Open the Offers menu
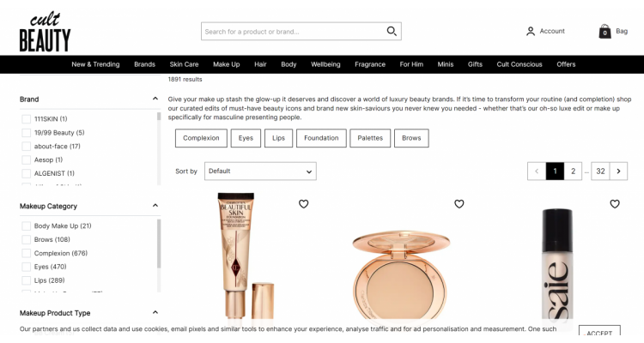 566,64
